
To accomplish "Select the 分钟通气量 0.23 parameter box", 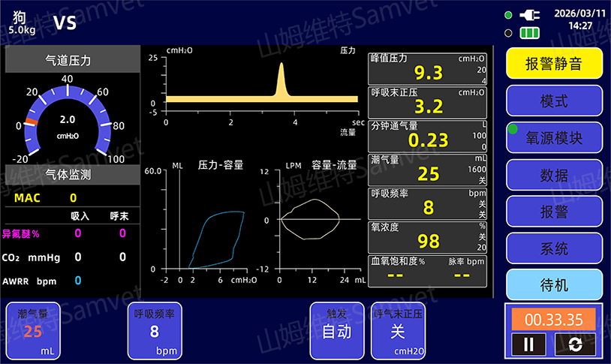I will (x=427, y=136).
